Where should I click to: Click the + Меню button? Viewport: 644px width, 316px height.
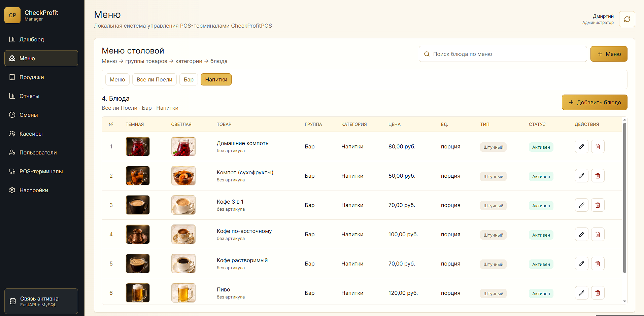pyautogui.click(x=609, y=54)
